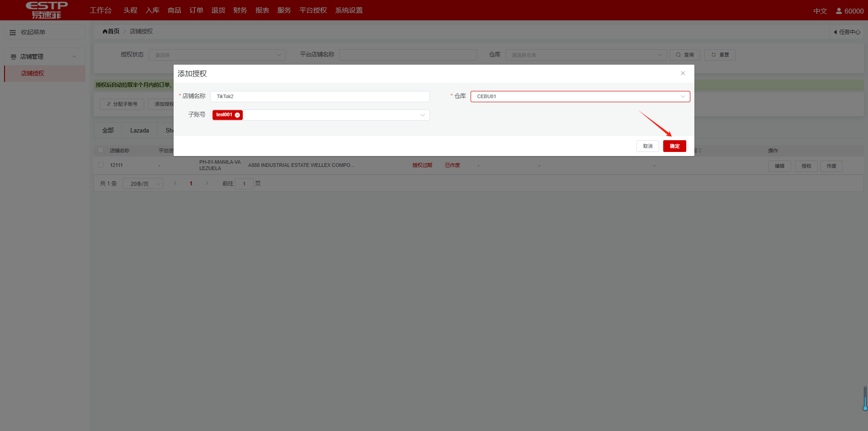The image size is (868, 431).
Task: Click the 店铺名称 input field with TikTok2
Action: pyautogui.click(x=320, y=96)
